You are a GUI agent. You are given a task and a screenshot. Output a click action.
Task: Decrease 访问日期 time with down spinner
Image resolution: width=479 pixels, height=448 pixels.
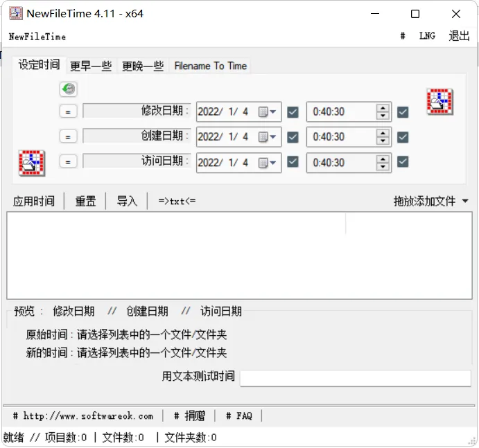[383, 166]
